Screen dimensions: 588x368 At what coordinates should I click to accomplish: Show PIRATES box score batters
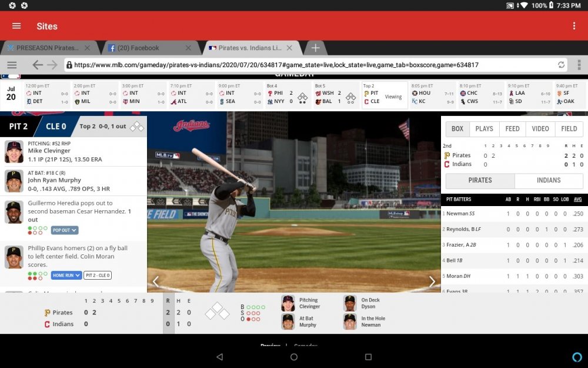coord(480,181)
